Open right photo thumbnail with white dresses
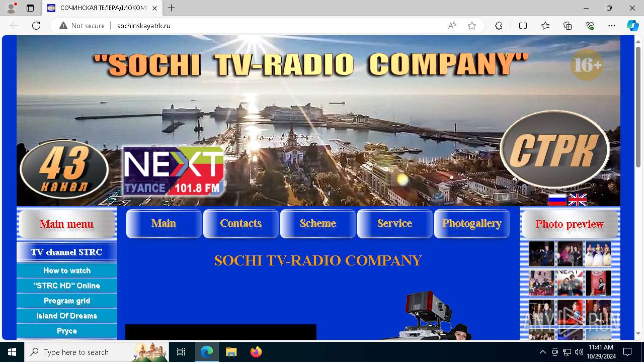Image resolution: width=644 pixels, height=362 pixels. pyautogui.click(x=598, y=254)
